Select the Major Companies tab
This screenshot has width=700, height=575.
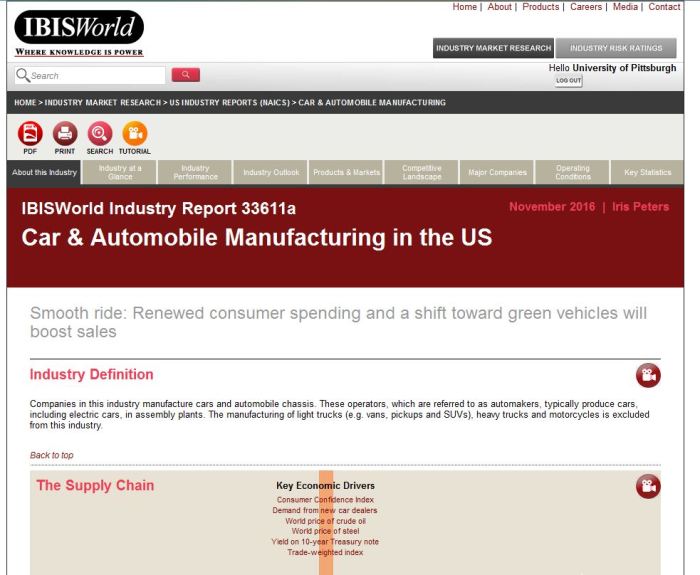tap(497, 172)
